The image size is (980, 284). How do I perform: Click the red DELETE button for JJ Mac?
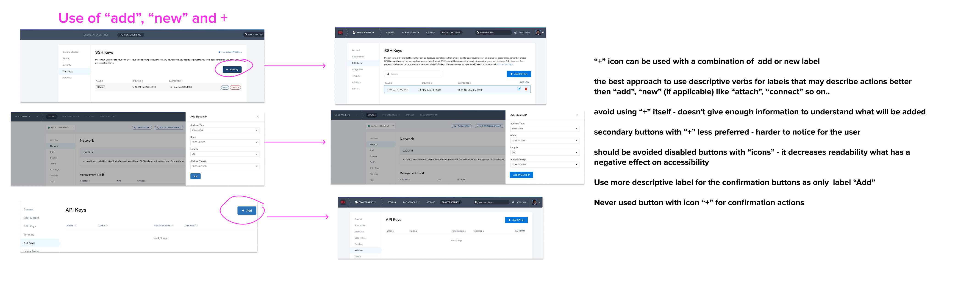pyautogui.click(x=236, y=87)
